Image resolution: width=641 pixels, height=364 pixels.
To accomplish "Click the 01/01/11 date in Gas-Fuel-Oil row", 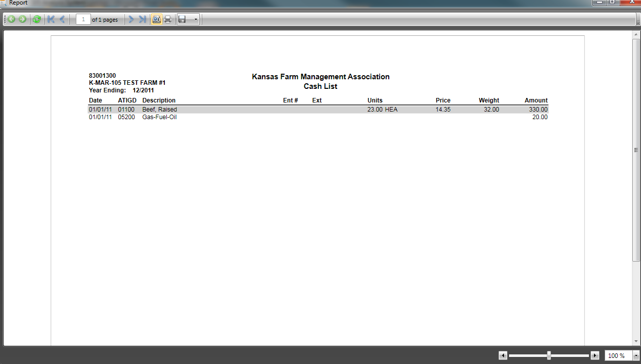I will (101, 117).
